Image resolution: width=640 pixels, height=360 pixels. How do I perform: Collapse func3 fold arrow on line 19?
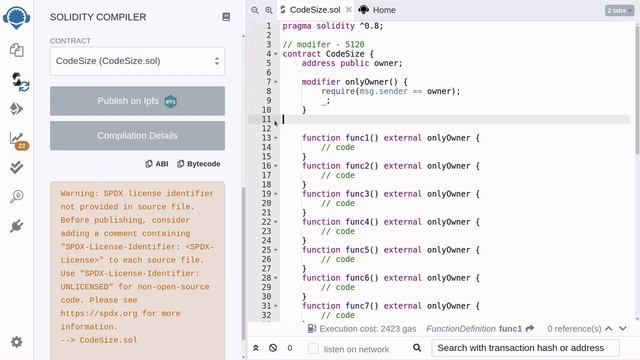point(276,194)
